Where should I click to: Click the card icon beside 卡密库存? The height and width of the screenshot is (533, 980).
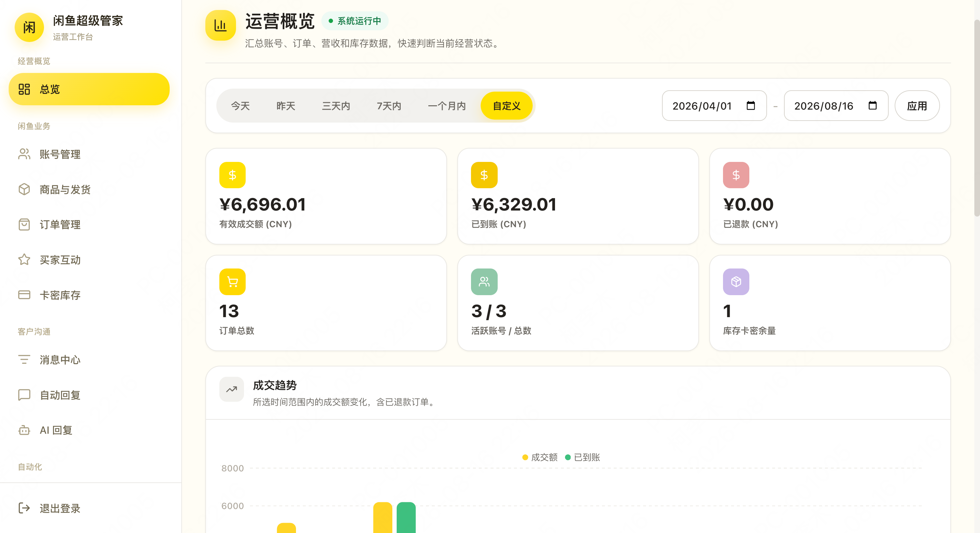click(x=24, y=295)
